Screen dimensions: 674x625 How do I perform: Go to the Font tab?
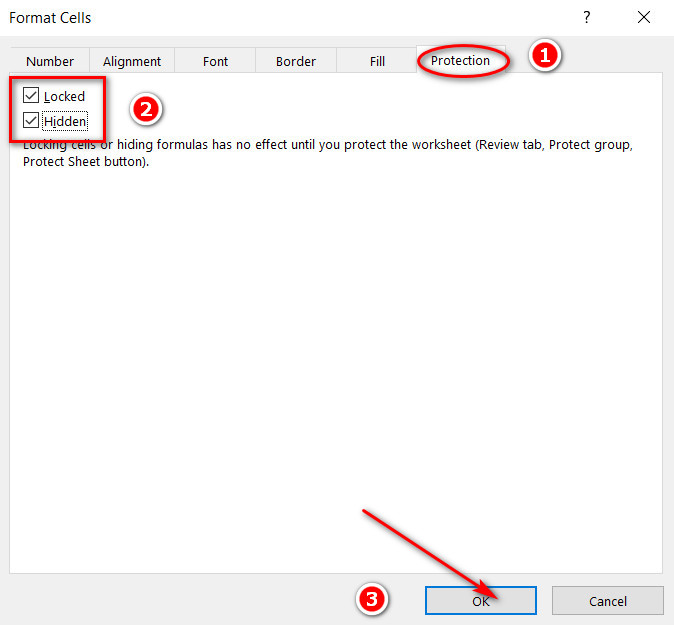click(x=215, y=61)
